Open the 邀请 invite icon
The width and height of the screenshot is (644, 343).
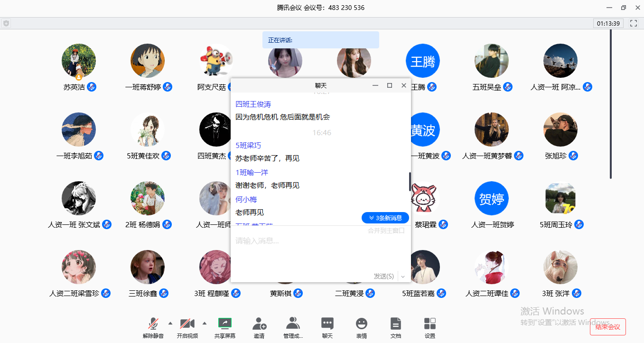pos(259,324)
